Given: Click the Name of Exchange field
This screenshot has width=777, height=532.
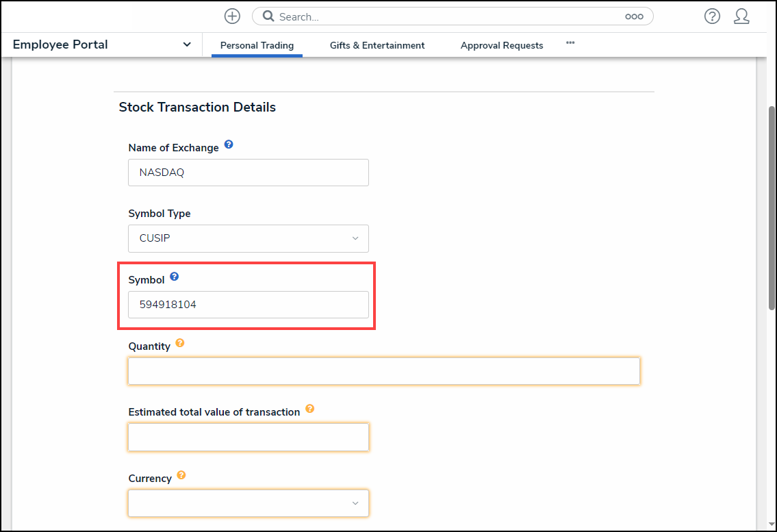Looking at the screenshot, I should point(249,173).
